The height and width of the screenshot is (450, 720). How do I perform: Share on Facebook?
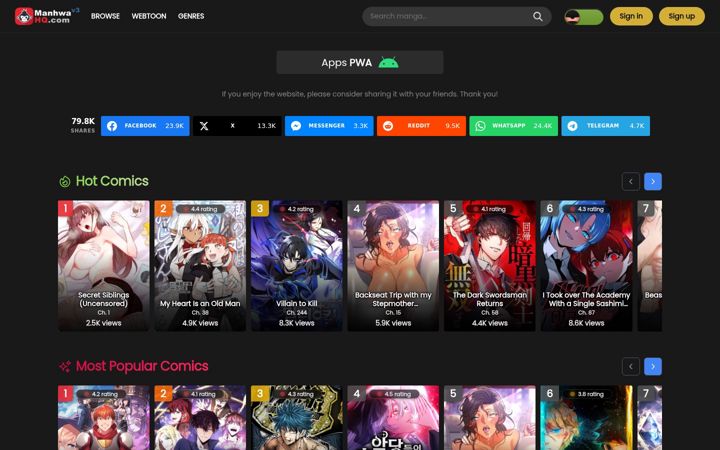(145, 126)
